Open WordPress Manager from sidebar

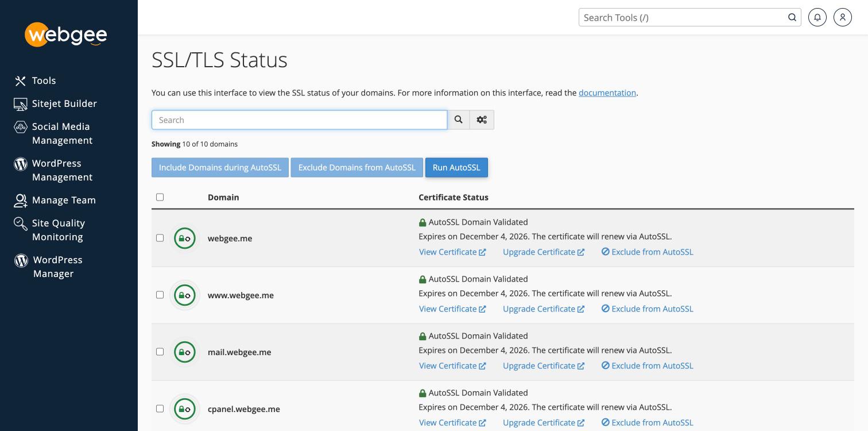pyautogui.click(x=57, y=267)
